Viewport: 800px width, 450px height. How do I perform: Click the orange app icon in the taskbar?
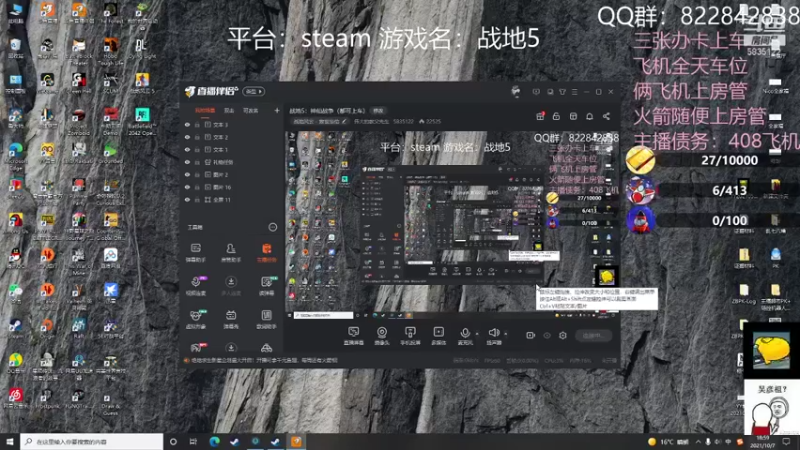[x=296, y=441]
